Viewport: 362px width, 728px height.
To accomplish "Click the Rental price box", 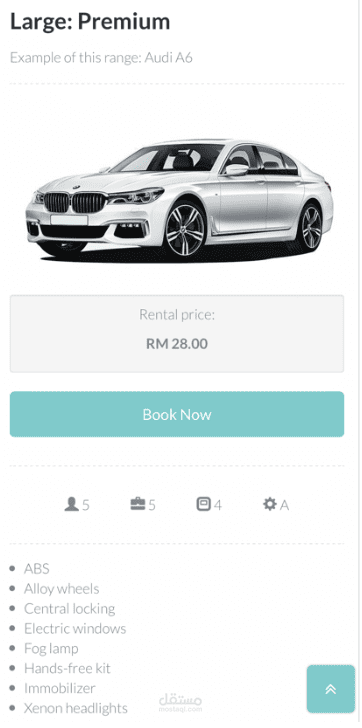I will pos(177,333).
